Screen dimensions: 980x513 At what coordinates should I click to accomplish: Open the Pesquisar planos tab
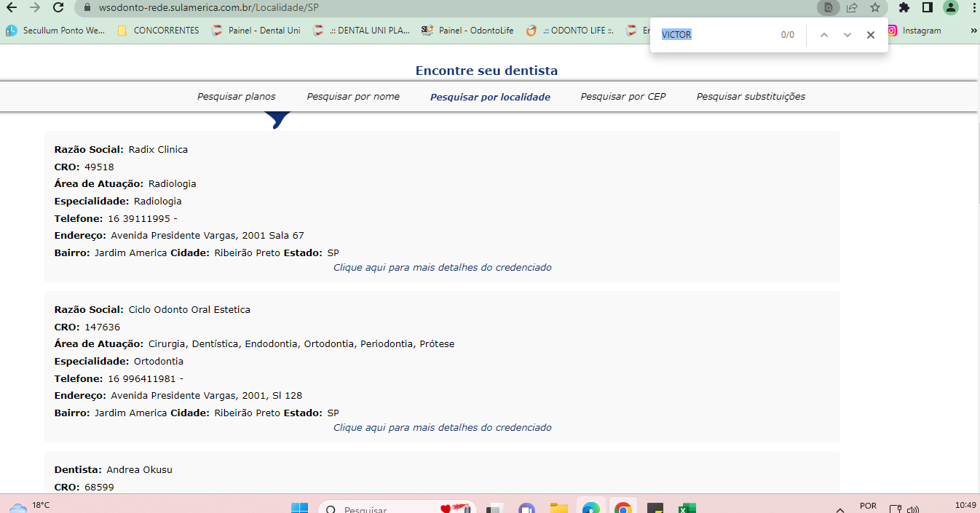pyautogui.click(x=237, y=96)
